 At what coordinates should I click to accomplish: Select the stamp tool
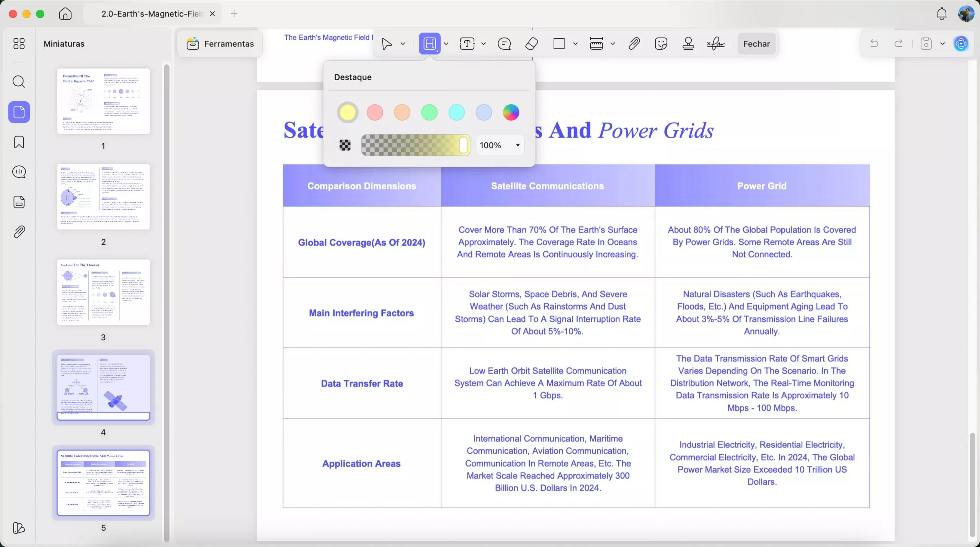point(688,44)
